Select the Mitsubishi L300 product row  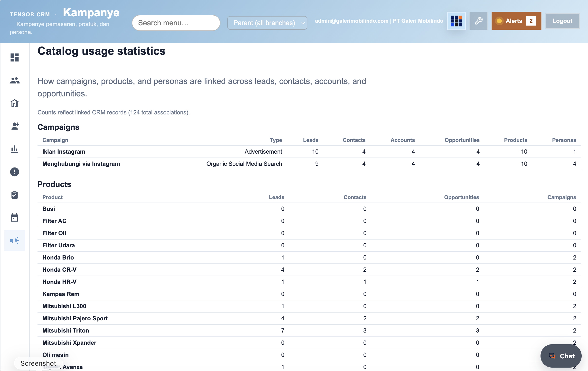(309, 306)
